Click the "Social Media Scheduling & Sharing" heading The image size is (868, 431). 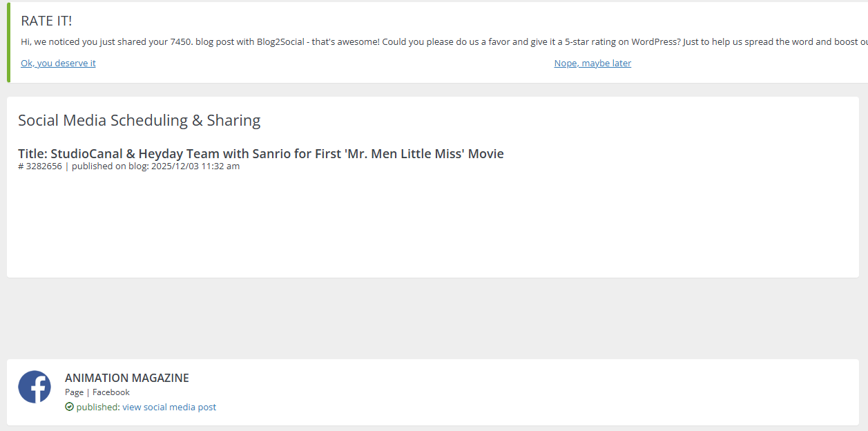tap(139, 120)
